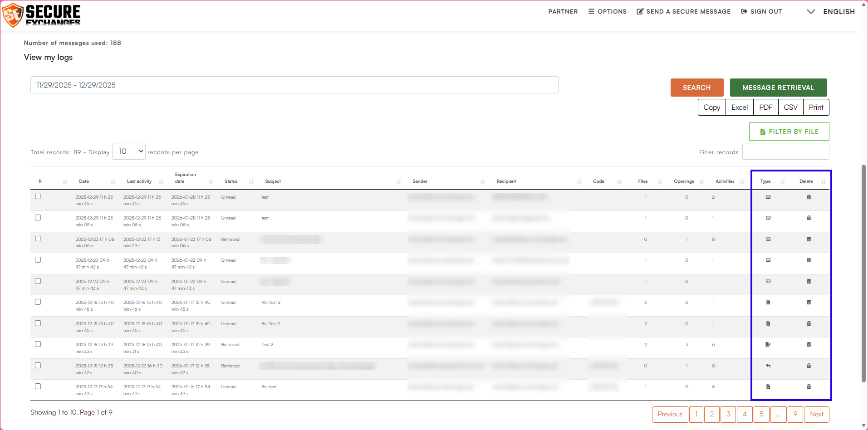Click file type icon in 2025-12-18 15 h 40 min 45 s row
Viewport: 868px width, 430px height.
click(768, 323)
